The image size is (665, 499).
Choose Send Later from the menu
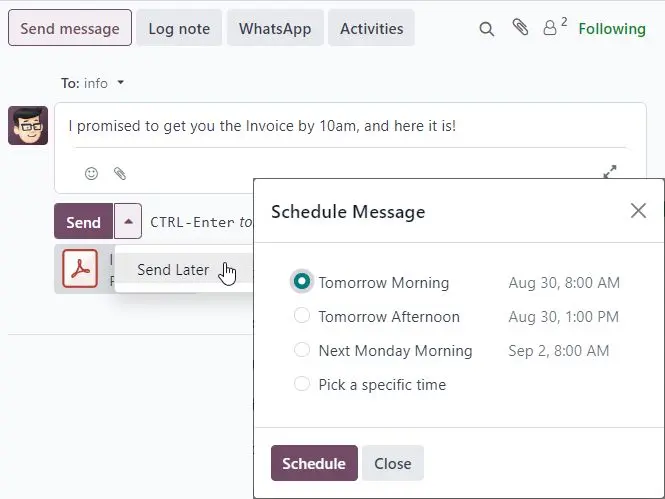(173, 269)
